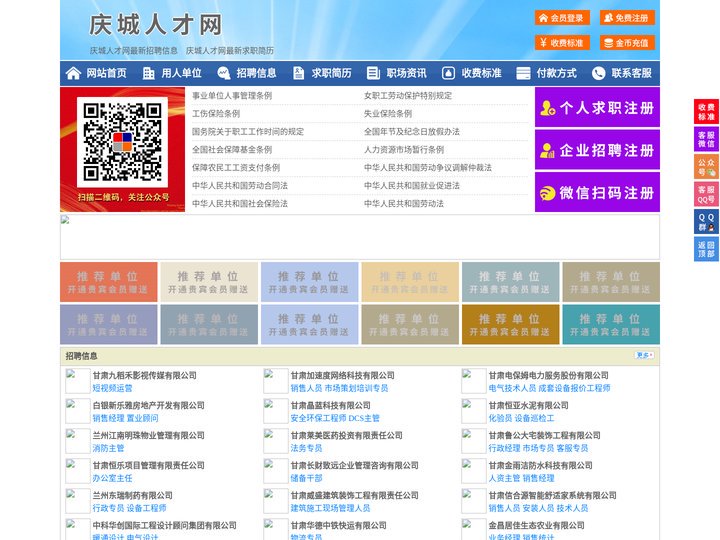Open company 兰州东瑞制药有限公司

(x=133, y=495)
